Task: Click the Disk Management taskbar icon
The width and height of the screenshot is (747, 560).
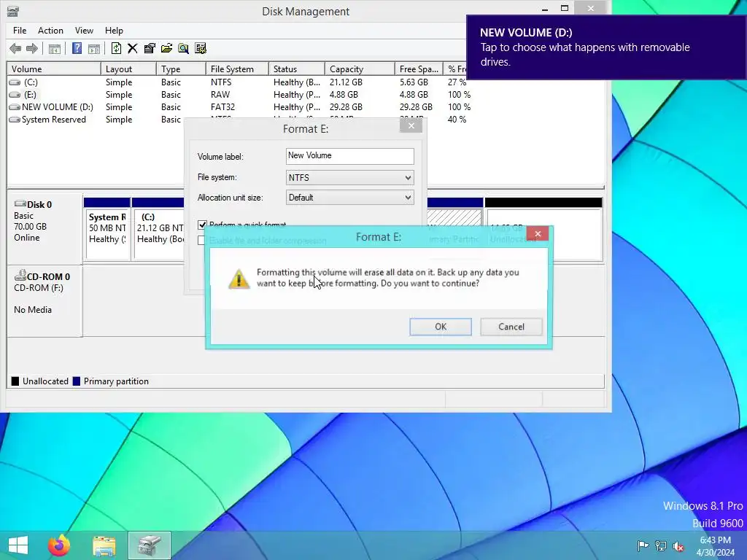Action: tap(150, 545)
